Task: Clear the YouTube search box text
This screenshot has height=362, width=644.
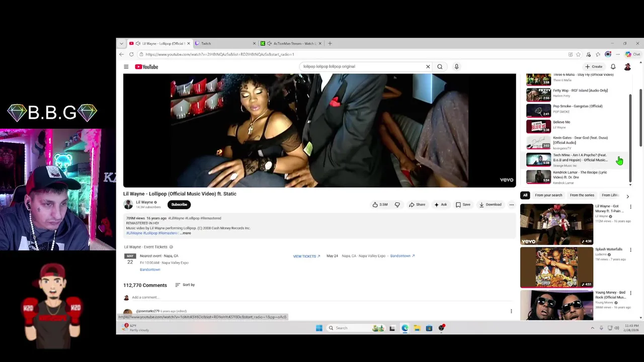Action: [x=428, y=66]
